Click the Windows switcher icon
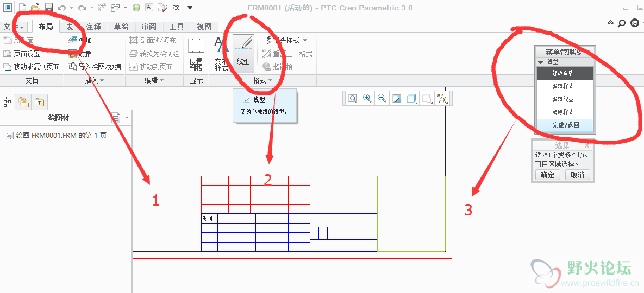The width and height of the screenshot is (644, 293). [x=115, y=8]
